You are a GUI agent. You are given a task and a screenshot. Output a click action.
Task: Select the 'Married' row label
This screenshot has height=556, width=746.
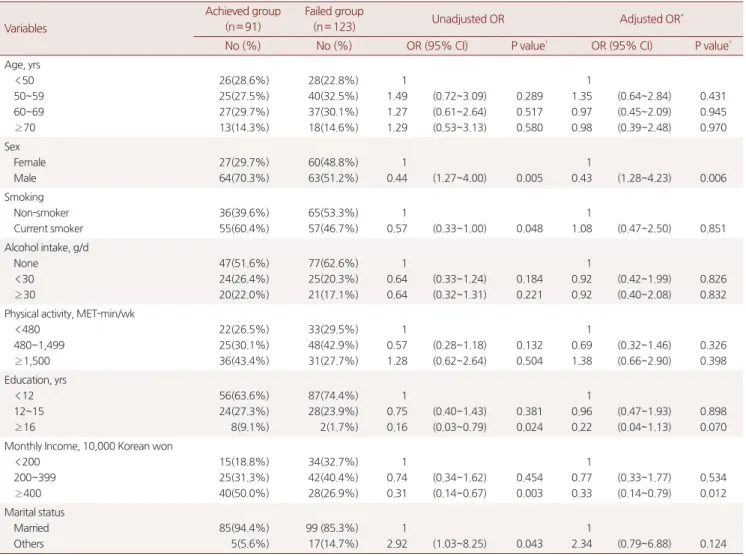coord(31,528)
